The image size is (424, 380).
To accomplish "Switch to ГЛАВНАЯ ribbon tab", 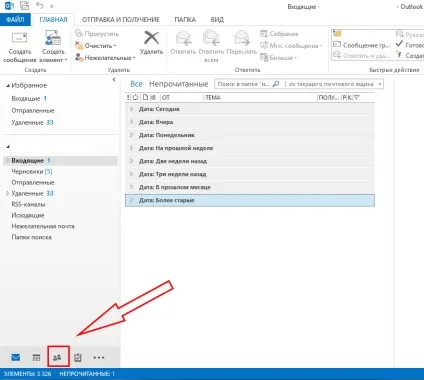I will pyautogui.click(x=53, y=20).
